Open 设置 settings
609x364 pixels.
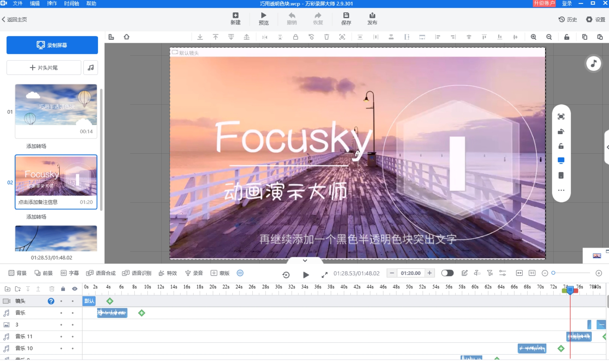596,20
